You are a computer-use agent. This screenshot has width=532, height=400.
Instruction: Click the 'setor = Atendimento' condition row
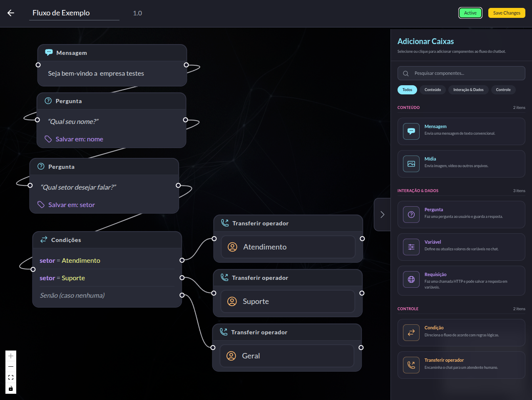(x=107, y=260)
